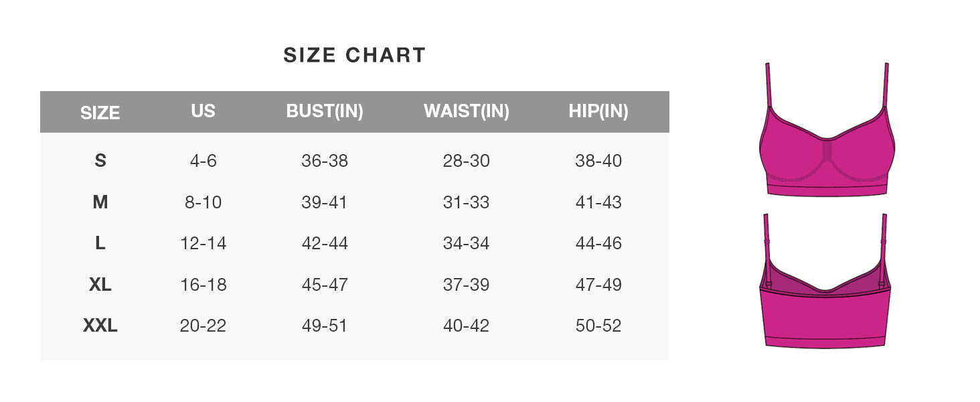Select US size 20-22 cell
The width and height of the screenshot is (980, 402).
point(203,326)
